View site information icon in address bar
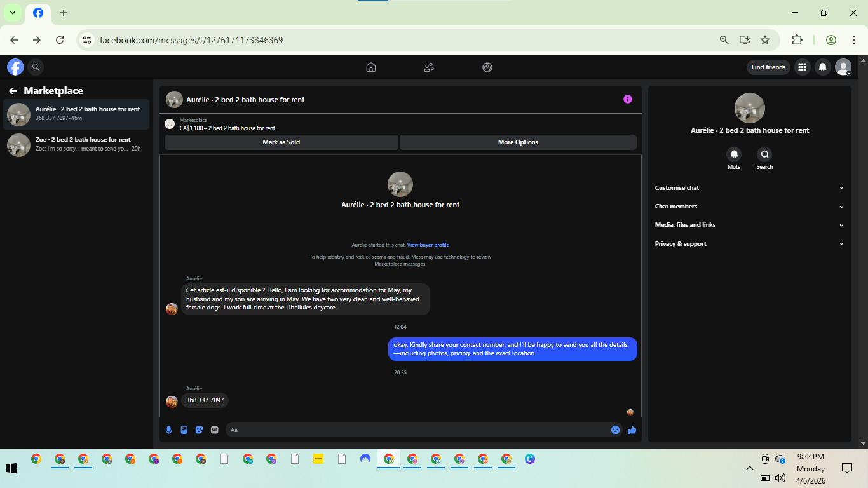Image resolution: width=868 pixels, height=488 pixels. pyautogui.click(x=87, y=40)
